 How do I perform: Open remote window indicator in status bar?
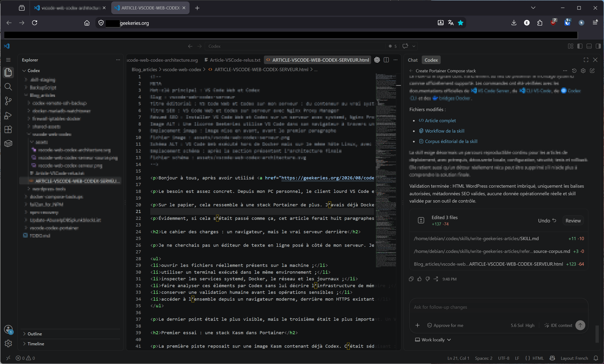[x=8, y=358]
